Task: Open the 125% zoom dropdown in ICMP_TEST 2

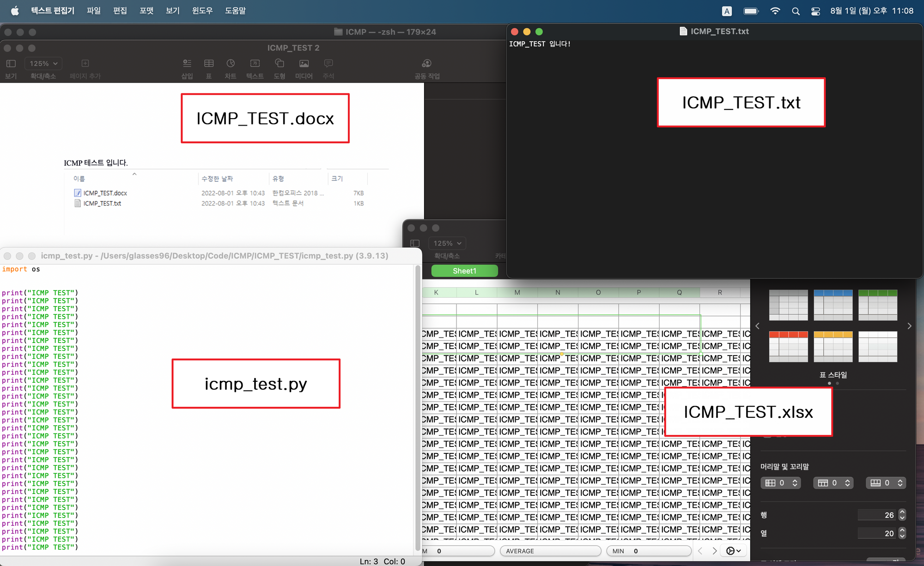Action: (43, 64)
